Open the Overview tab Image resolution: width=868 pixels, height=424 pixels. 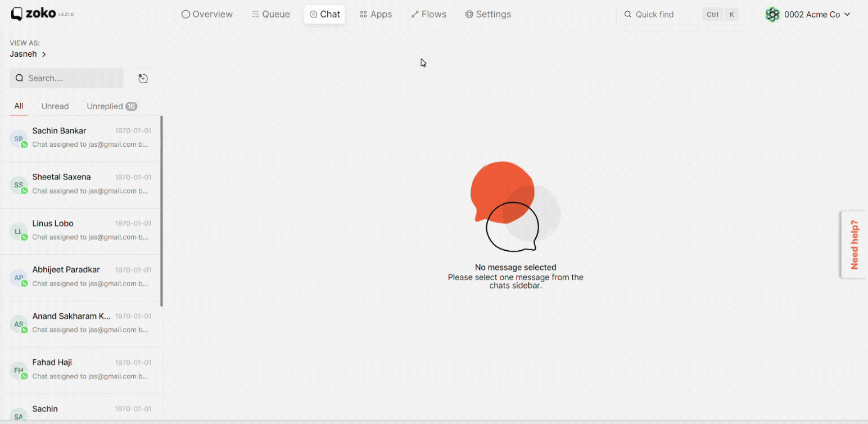tap(207, 15)
